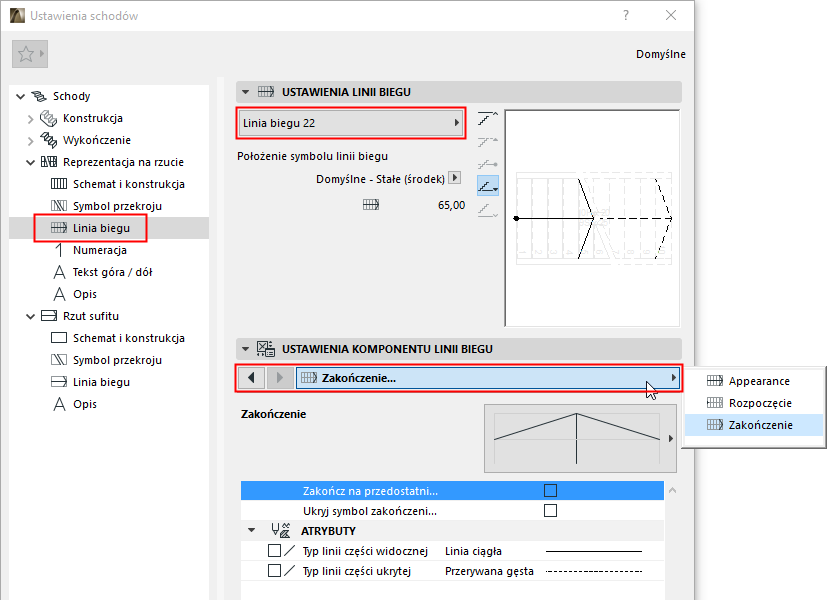The height and width of the screenshot is (600, 827).
Task: Open Schemat i konstrukcja under Reprezentacja na rzucie
Action: (129, 184)
